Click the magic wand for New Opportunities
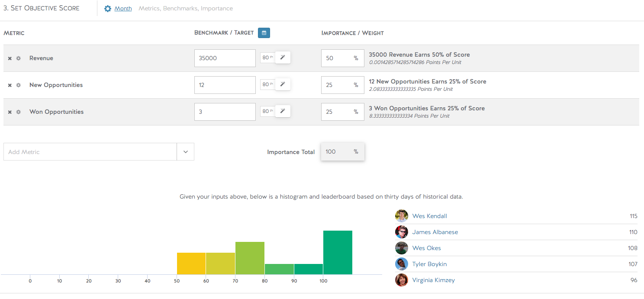The image size is (644, 299). tap(283, 84)
